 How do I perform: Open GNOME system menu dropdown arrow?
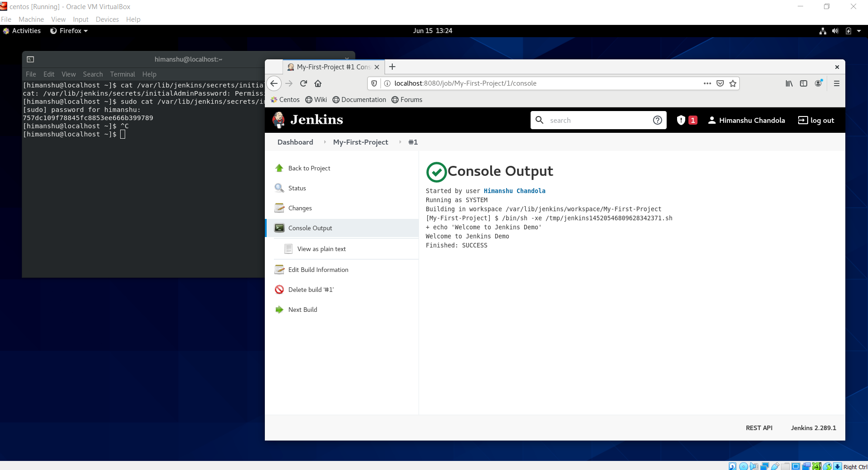(859, 31)
